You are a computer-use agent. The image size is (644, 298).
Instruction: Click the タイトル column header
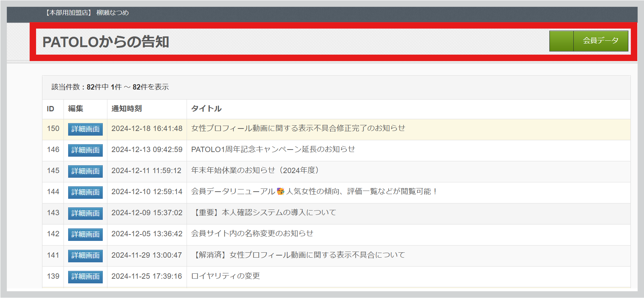(x=206, y=108)
